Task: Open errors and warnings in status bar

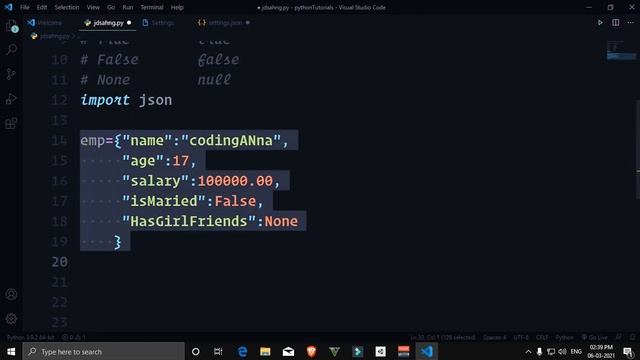Action: 73,338
